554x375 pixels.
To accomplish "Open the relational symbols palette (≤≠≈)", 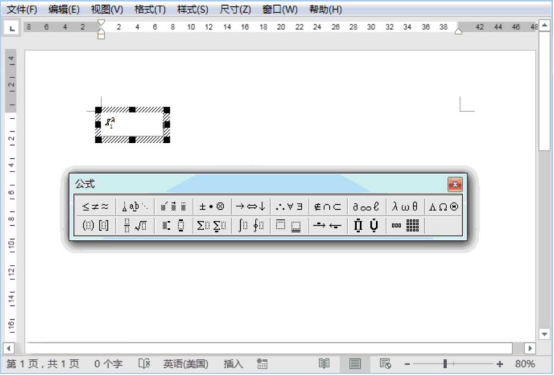I will coord(95,206).
